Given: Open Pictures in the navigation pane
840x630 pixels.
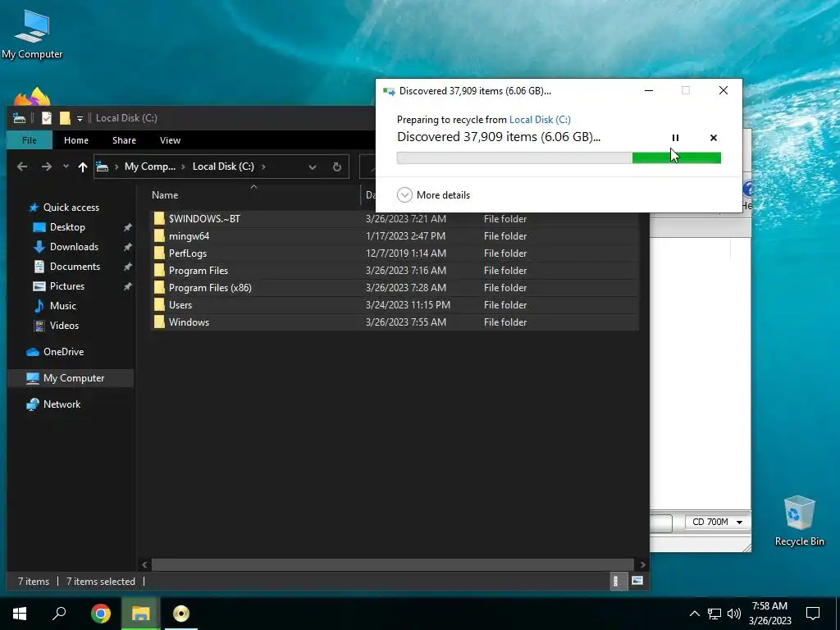Looking at the screenshot, I should pos(67,286).
